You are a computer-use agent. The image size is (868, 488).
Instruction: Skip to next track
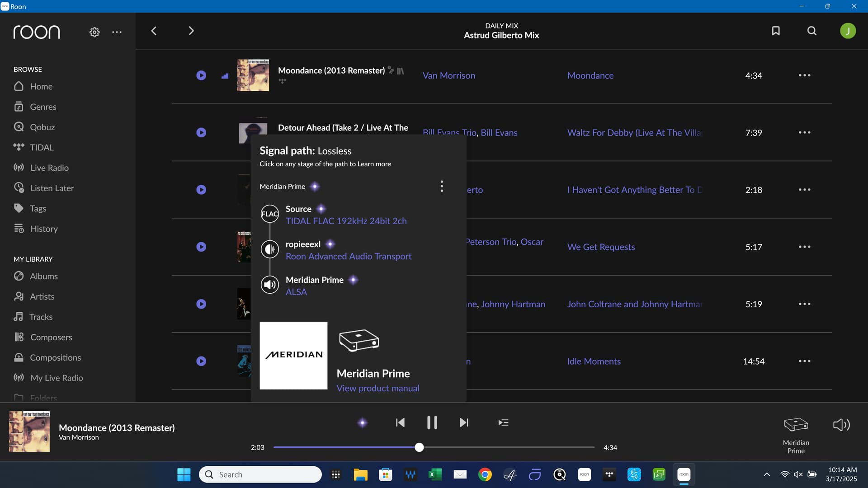[x=464, y=422]
